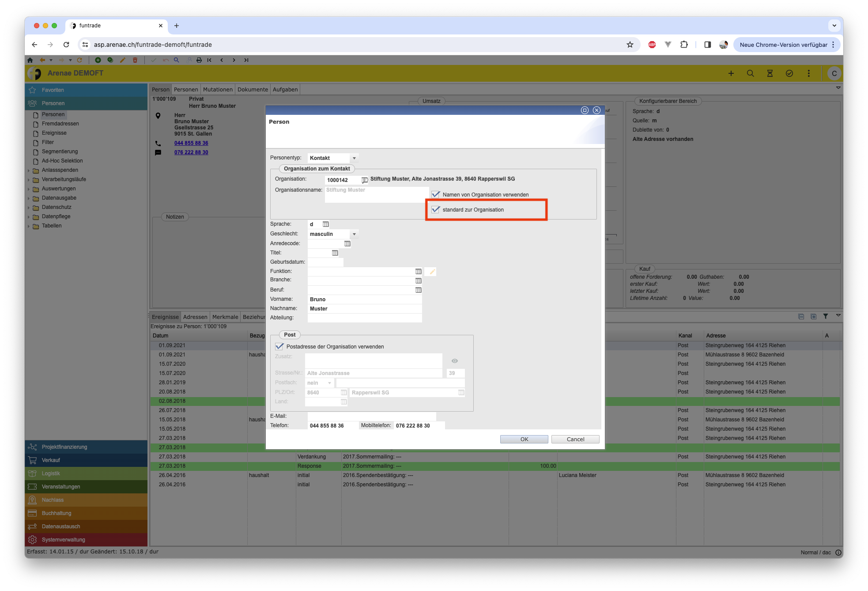This screenshot has width=868, height=591.
Task: Click the Cancel button in the Person dialog
Action: coord(575,439)
